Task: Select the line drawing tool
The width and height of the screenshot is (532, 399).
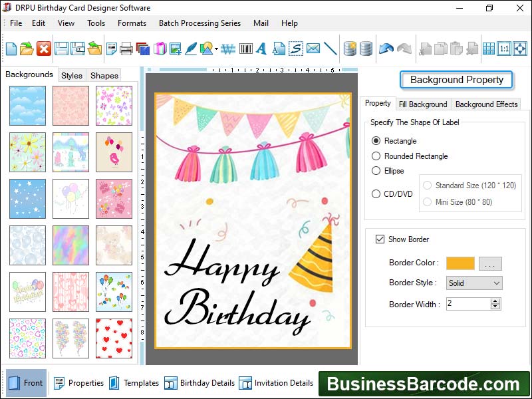Action: click(x=329, y=48)
